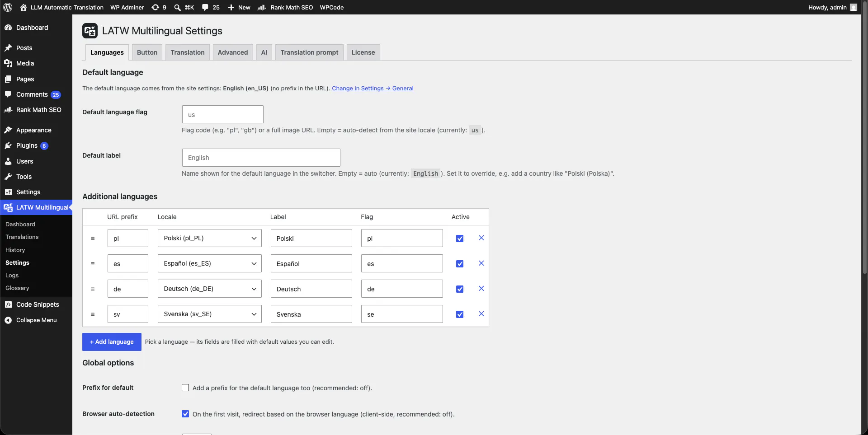The image size is (868, 435).
Task: Toggle Active checkbox for Svenska
Action: [460, 314]
